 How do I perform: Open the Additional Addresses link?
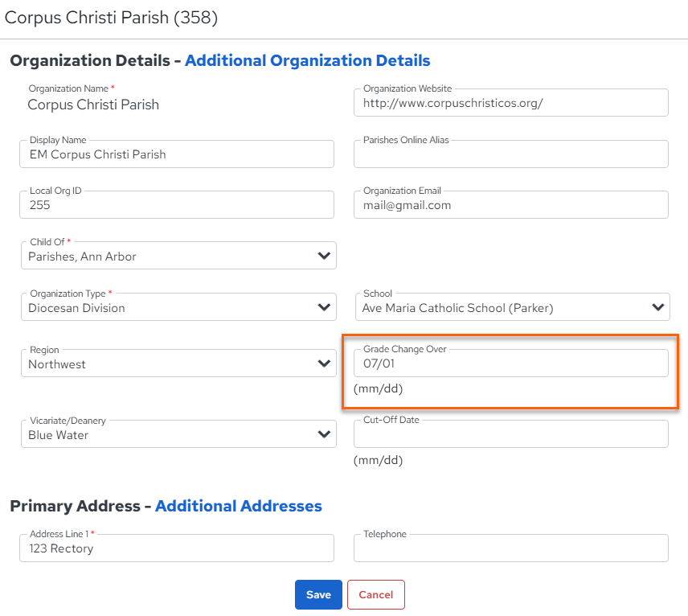click(x=239, y=506)
